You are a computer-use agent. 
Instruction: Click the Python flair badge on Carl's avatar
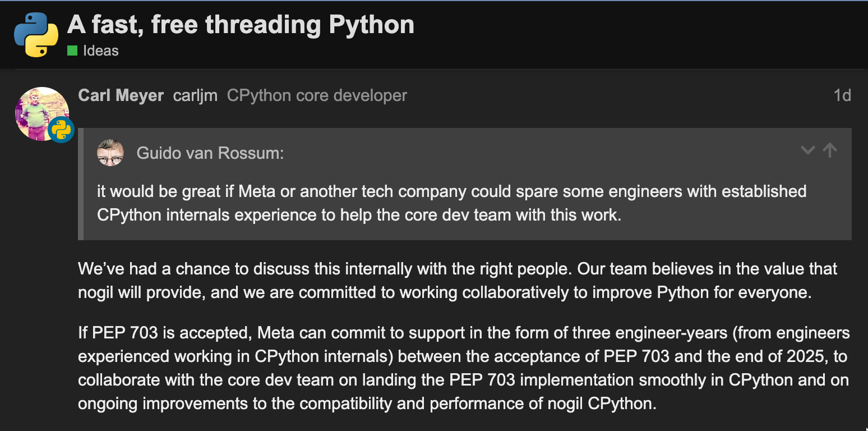click(x=61, y=130)
